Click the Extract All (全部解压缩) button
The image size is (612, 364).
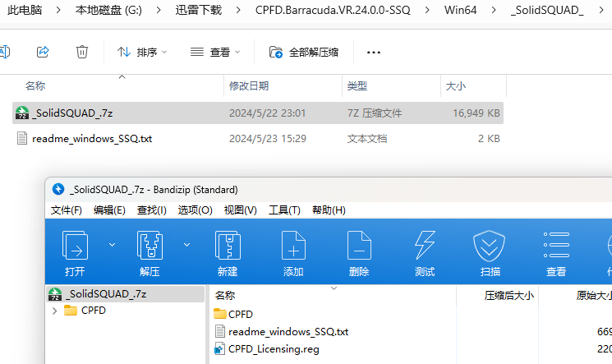(304, 52)
